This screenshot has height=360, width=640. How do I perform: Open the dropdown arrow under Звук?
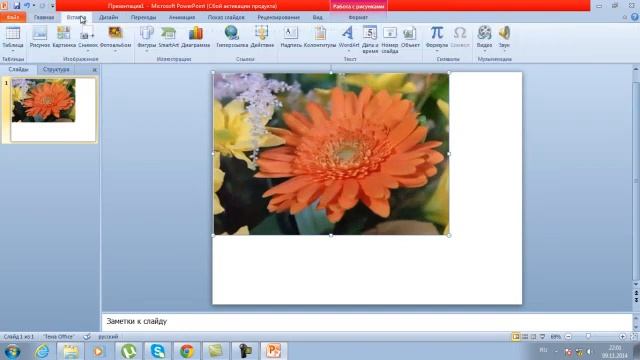pos(504,51)
